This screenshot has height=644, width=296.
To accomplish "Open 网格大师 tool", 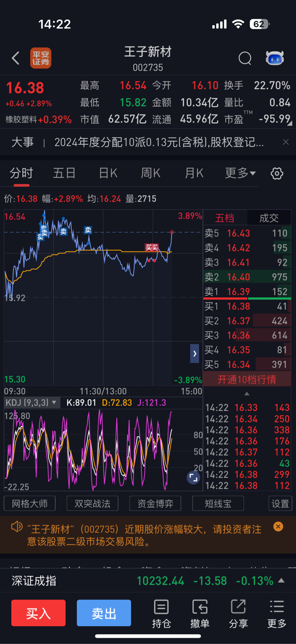I will pyautogui.click(x=30, y=504).
